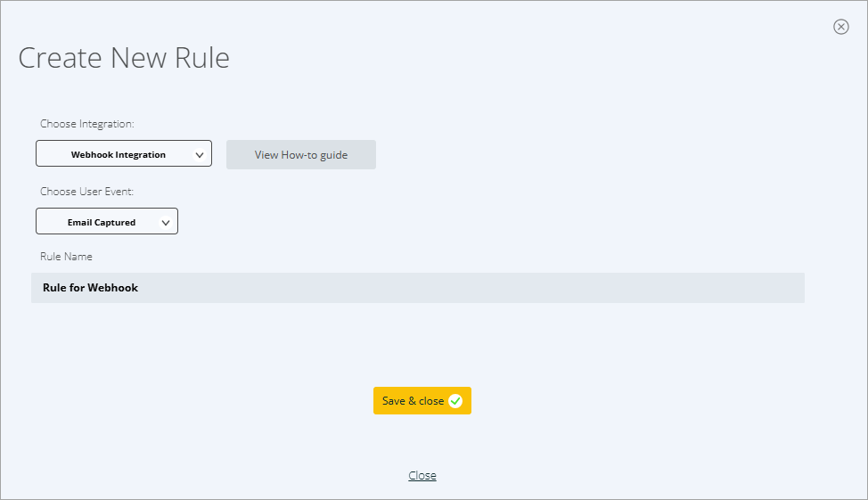Dismiss dialog with the circled X icon
The image size is (868, 500).
[x=840, y=27]
